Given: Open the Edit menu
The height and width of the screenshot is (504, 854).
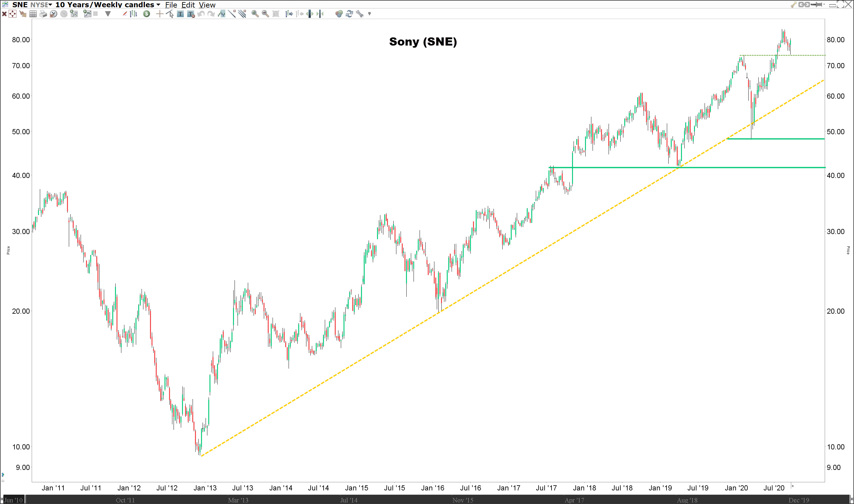Looking at the screenshot, I should [188, 5].
